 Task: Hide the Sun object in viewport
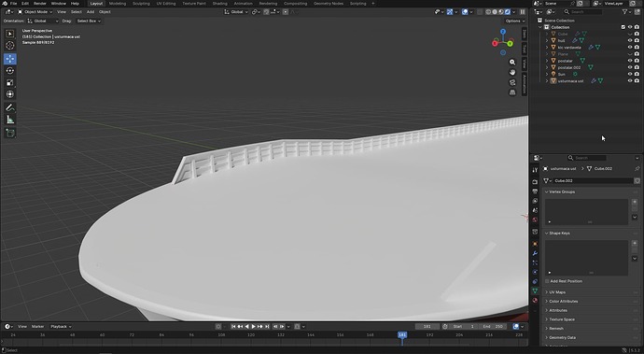[x=630, y=75]
